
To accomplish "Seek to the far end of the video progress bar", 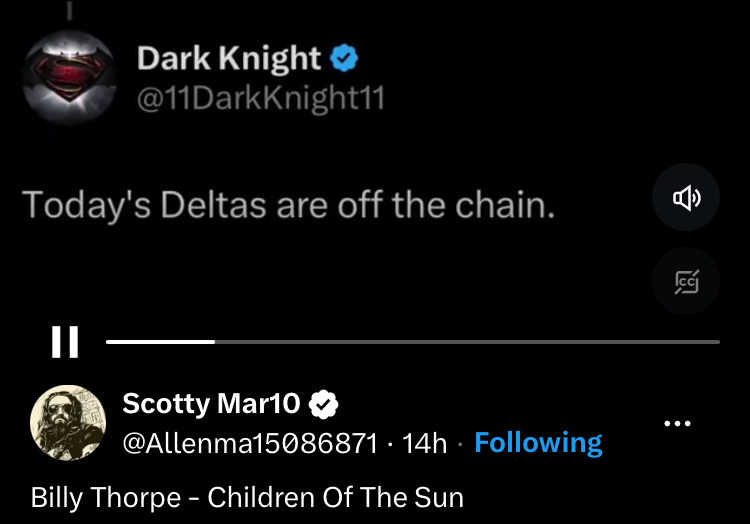I will (714, 342).
